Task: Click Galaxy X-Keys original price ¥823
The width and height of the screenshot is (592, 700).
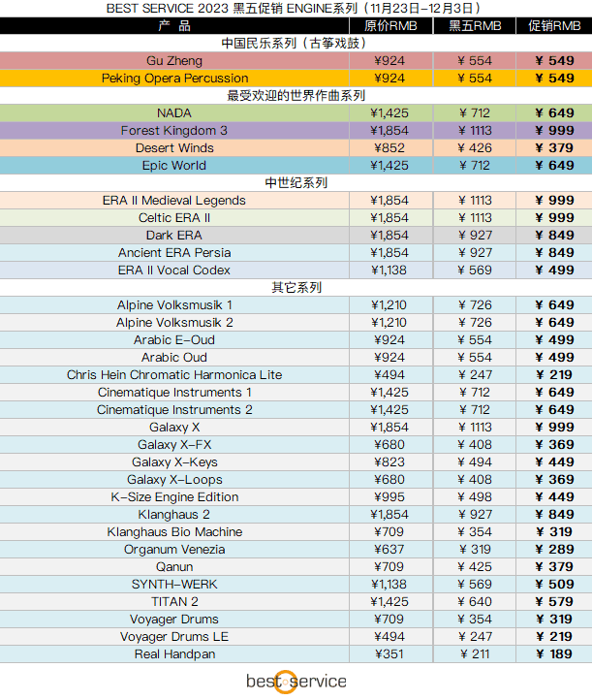Action: (389, 462)
